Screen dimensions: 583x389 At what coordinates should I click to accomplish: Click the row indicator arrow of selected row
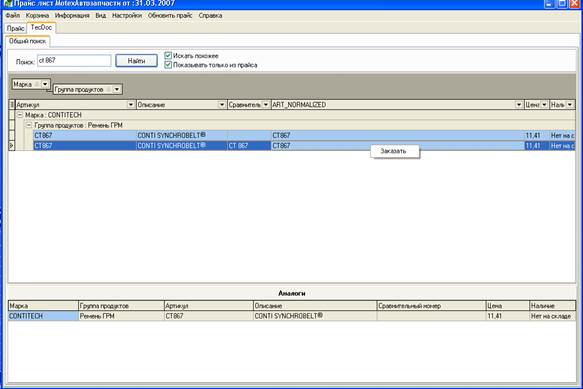(12, 146)
